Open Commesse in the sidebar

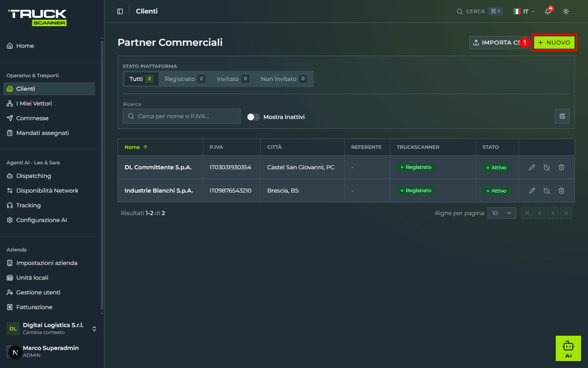click(49, 118)
